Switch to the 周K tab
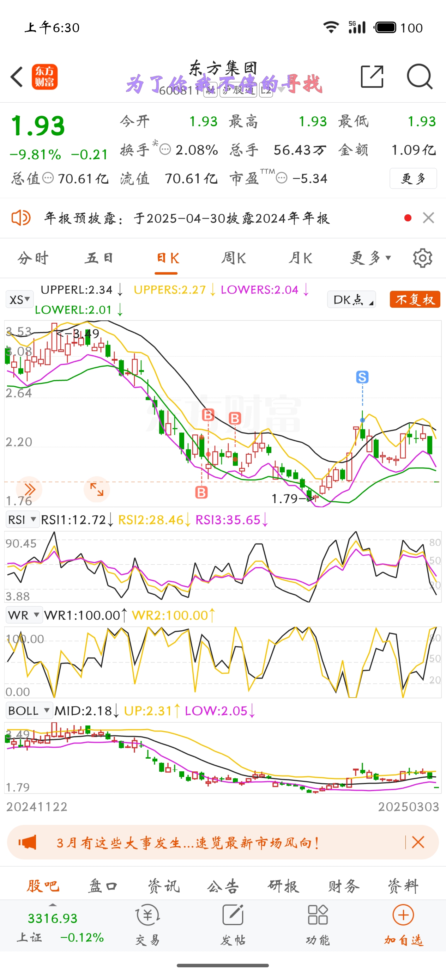Viewport: 446px width, 980px height. (x=234, y=258)
